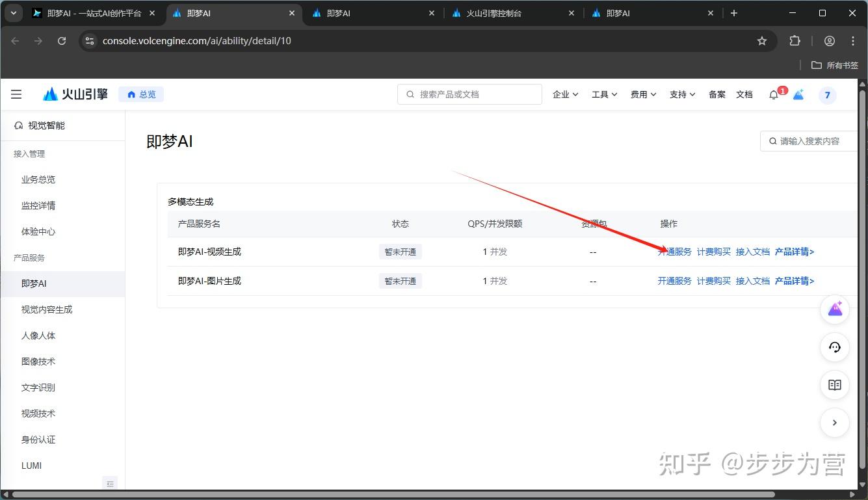Select 即梦AI in the sidebar
Image resolution: width=868 pixels, height=500 pixels.
coord(62,283)
